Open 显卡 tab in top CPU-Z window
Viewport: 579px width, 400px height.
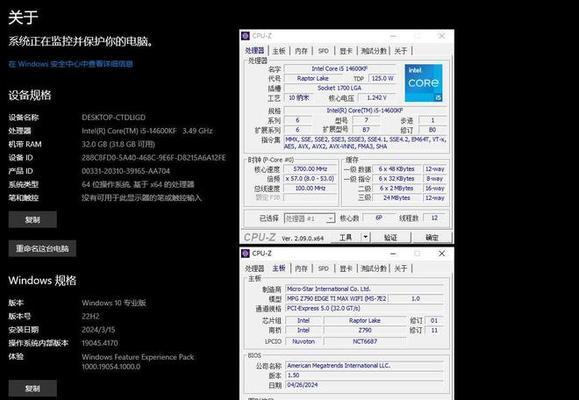pyautogui.click(x=346, y=51)
